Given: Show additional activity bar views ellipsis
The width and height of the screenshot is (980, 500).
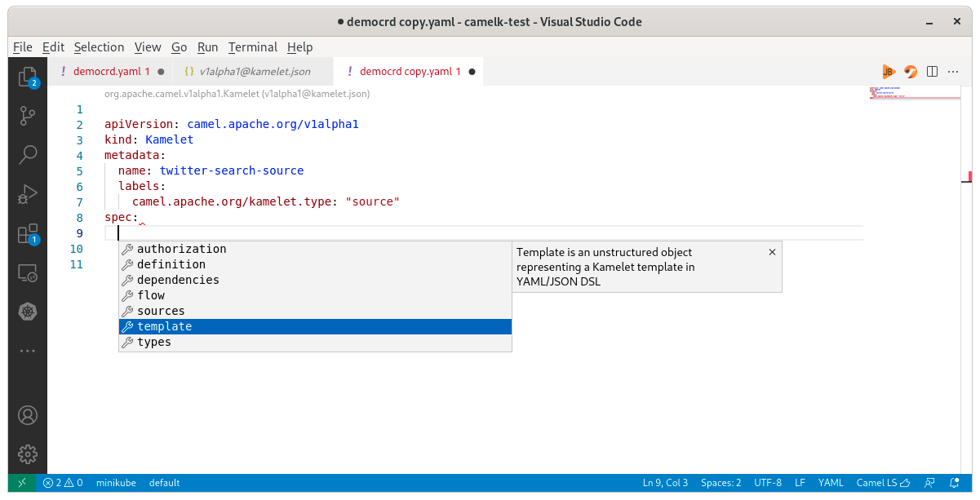Looking at the screenshot, I should (28, 351).
